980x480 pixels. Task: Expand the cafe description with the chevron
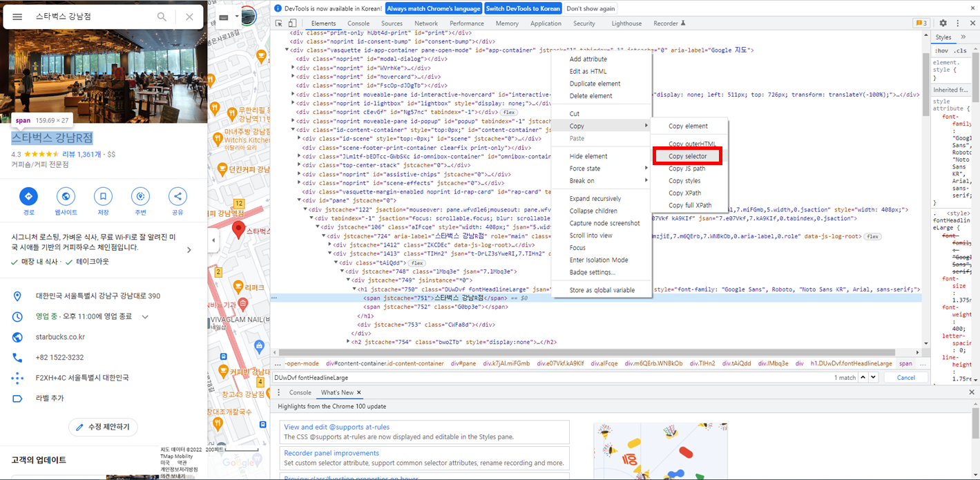tap(189, 250)
